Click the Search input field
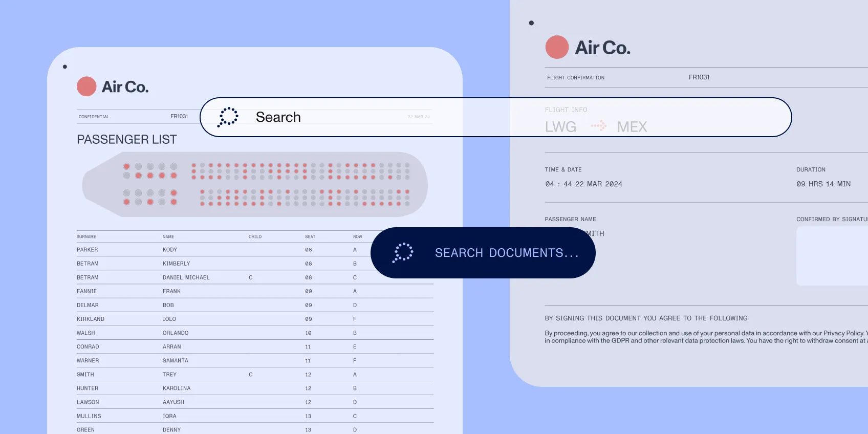 [x=495, y=117]
